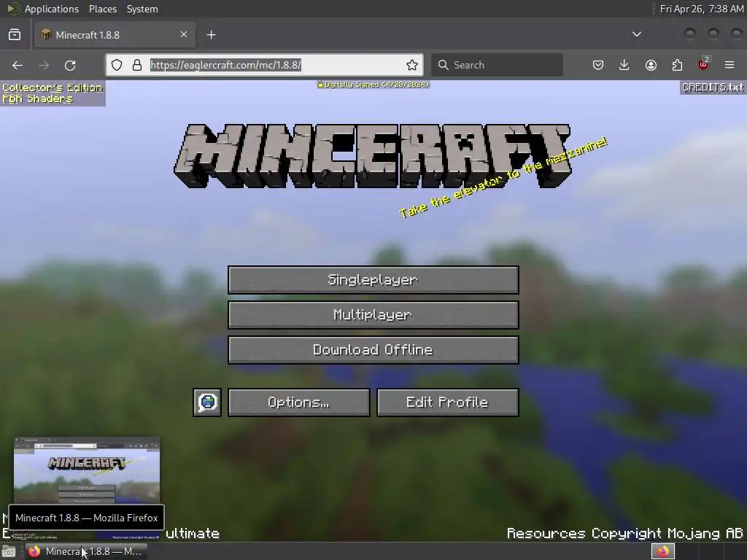Click the clock showing Fri Apr 26

(x=702, y=9)
